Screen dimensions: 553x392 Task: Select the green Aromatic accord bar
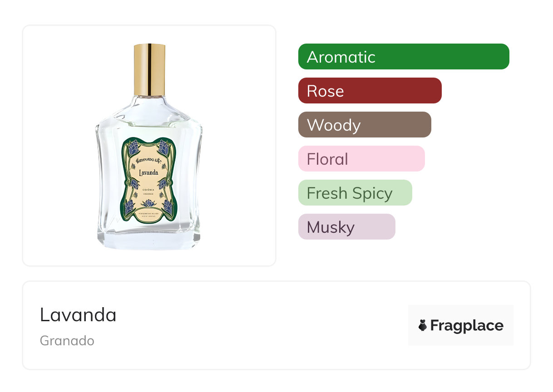click(404, 57)
